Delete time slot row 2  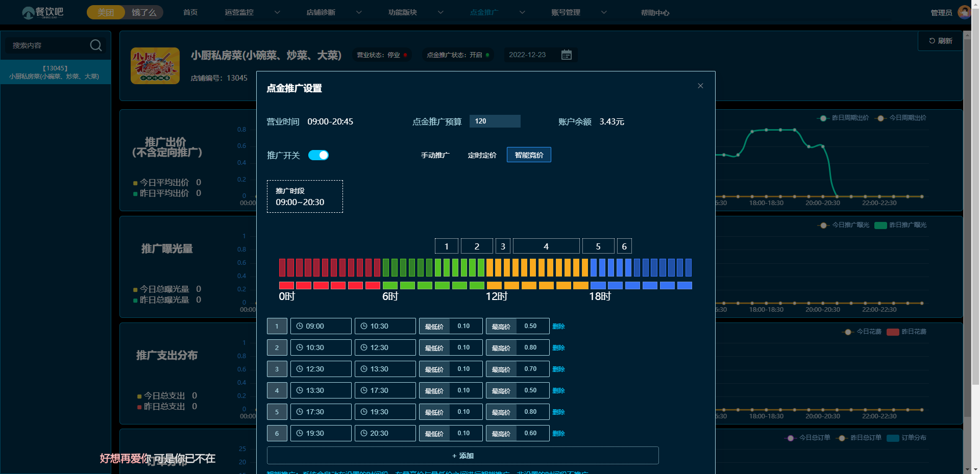[558, 347]
